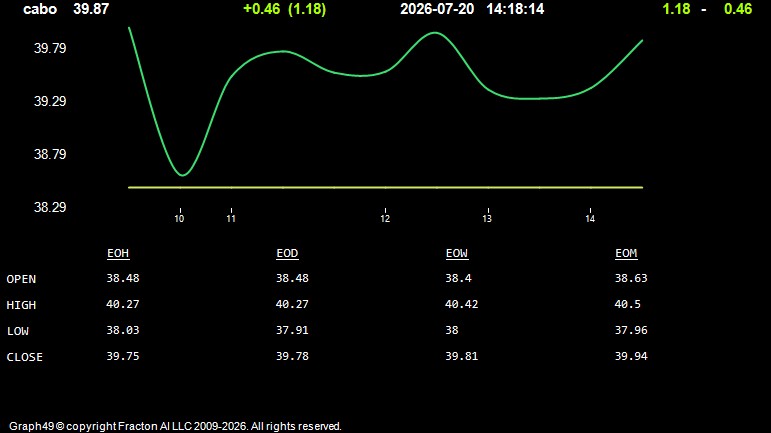The width and height of the screenshot is (771, 433).
Task: Open the EOW column header
Action: coord(457,253)
